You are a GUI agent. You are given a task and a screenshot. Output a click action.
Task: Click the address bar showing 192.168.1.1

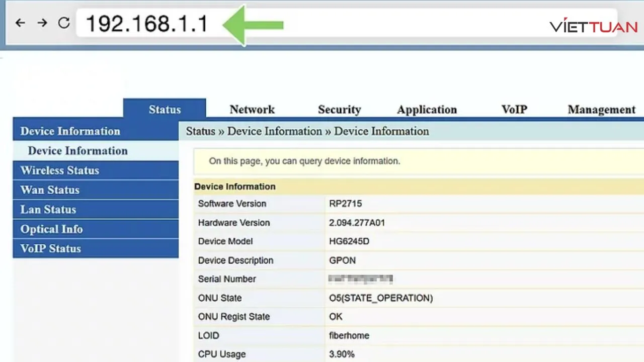146,24
